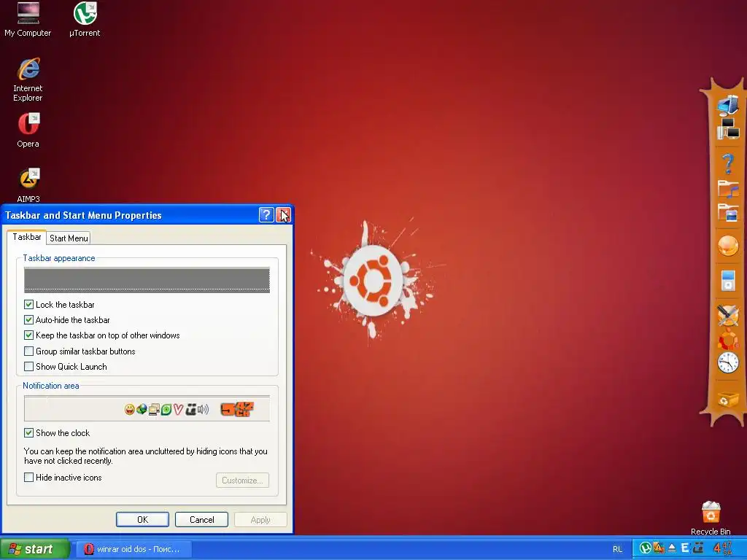The image size is (747, 560).
Task: Click the Ubuntu logo icon in dock
Action: pyautogui.click(x=728, y=340)
